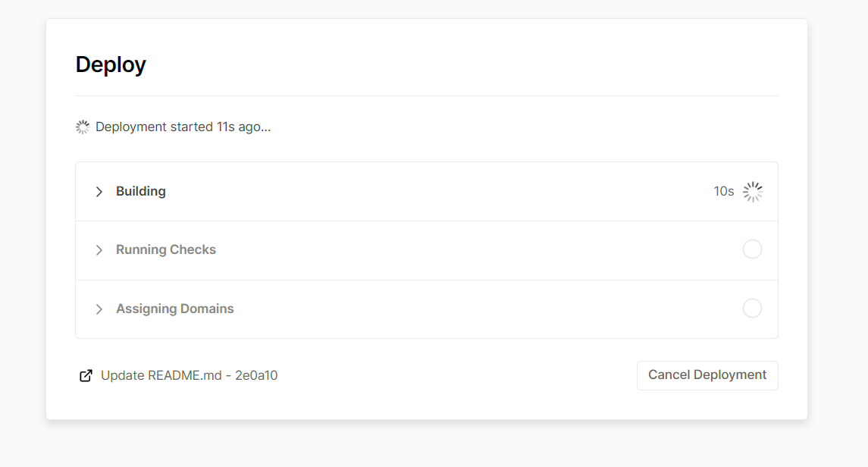
Task: Cancel the deployment
Action: (707, 375)
